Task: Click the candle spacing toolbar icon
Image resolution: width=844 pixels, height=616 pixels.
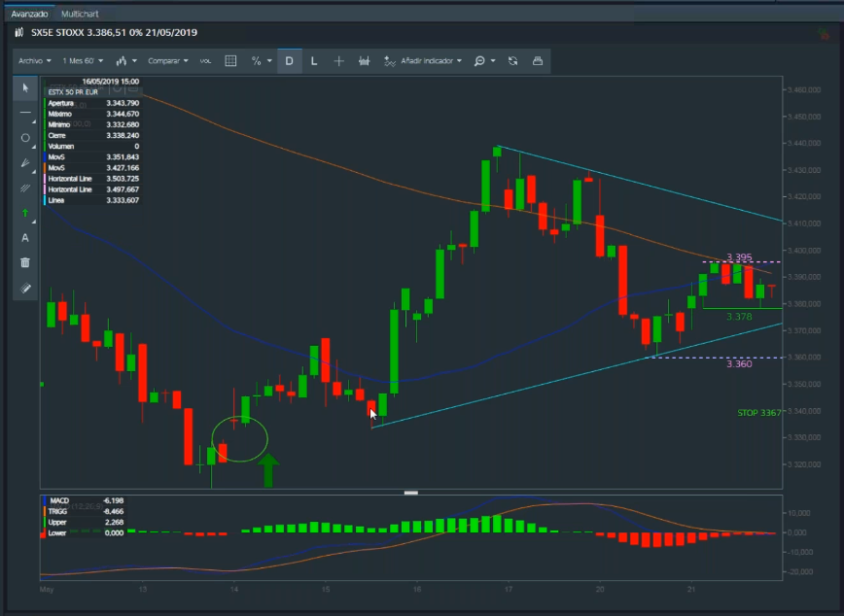Action: 365,61
